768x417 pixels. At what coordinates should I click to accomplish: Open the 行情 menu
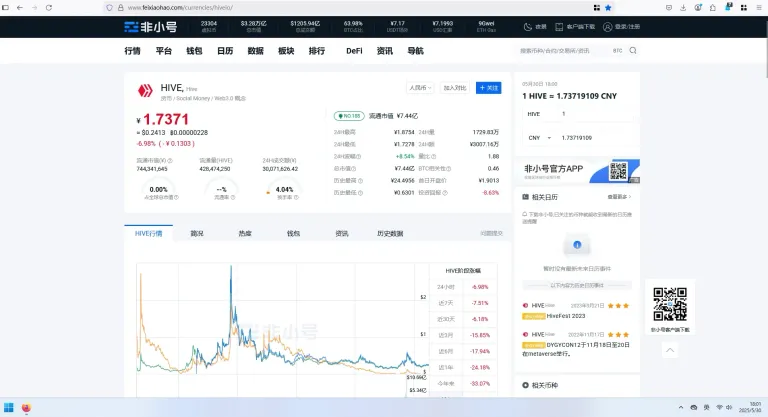click(x=132, y=51)
